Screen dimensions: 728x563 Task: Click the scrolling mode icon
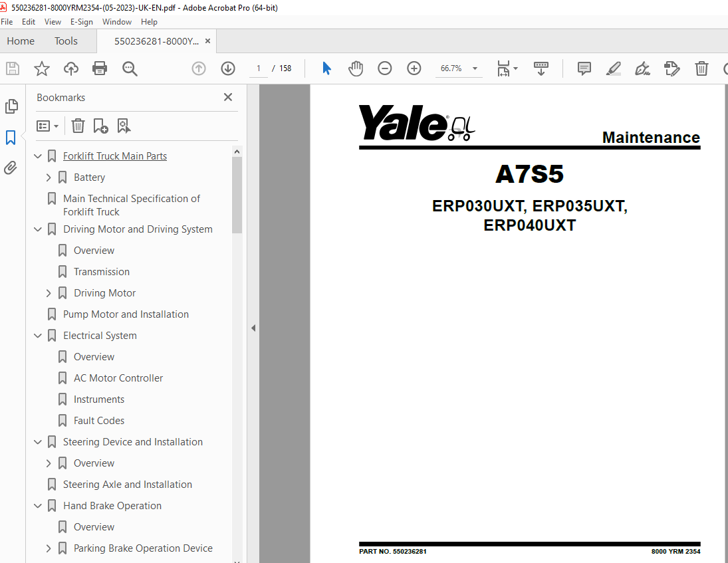tap(541, 68)
